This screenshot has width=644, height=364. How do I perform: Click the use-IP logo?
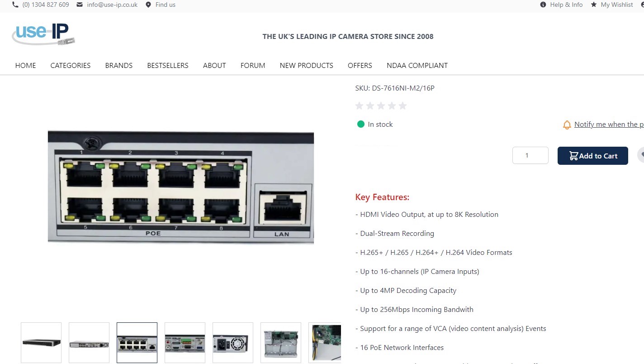[43, 34]
